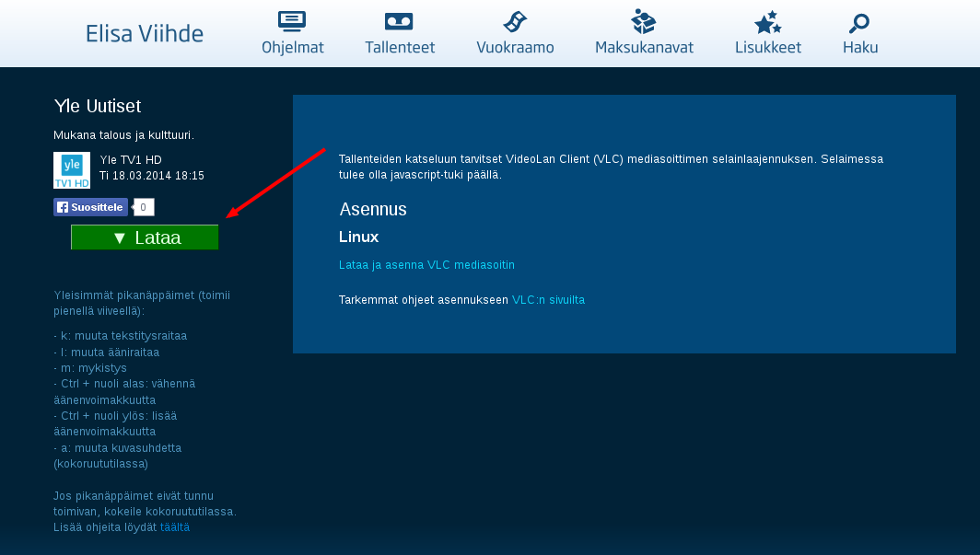The width and height of the screenshot is (980, 555).
Task: Go to Vuokraamo section label
Action: (515, 48)
